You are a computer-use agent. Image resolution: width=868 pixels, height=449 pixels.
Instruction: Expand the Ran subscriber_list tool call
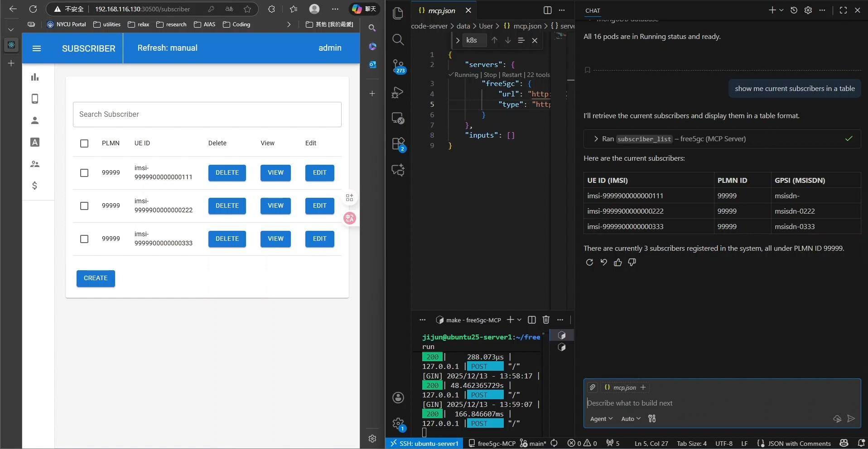(x=596, y=139)
